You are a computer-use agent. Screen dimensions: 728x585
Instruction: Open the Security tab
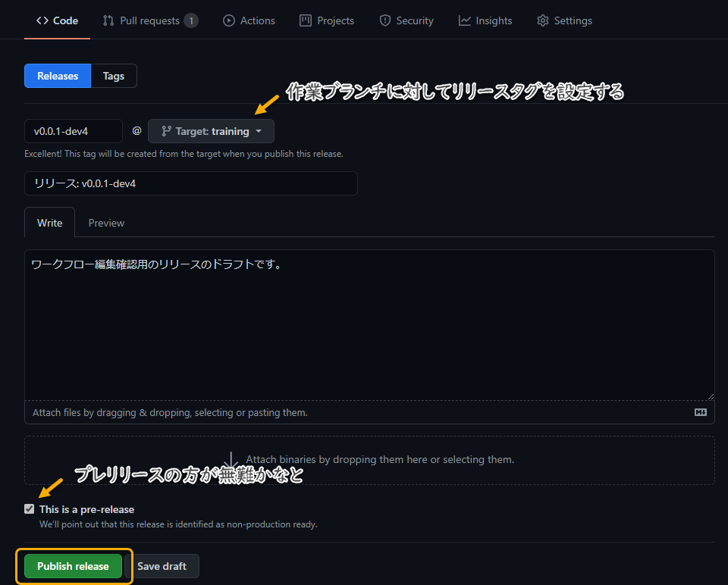406,20
